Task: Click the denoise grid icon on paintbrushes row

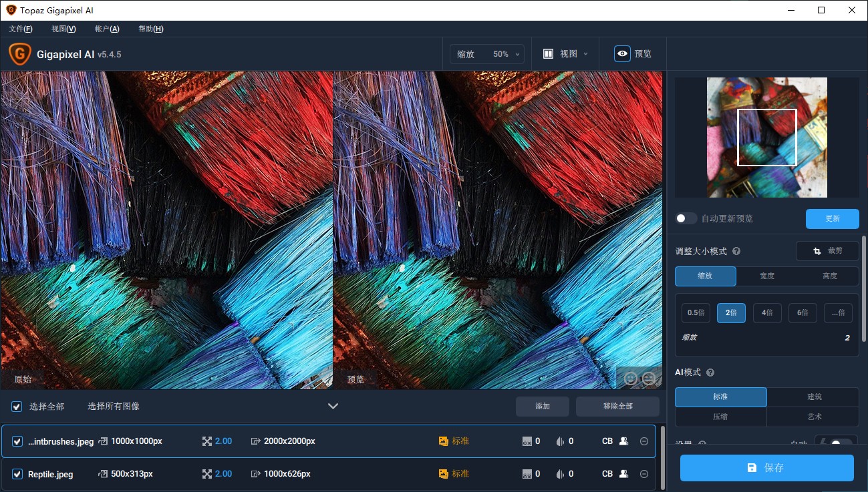Action: point(527,441)
